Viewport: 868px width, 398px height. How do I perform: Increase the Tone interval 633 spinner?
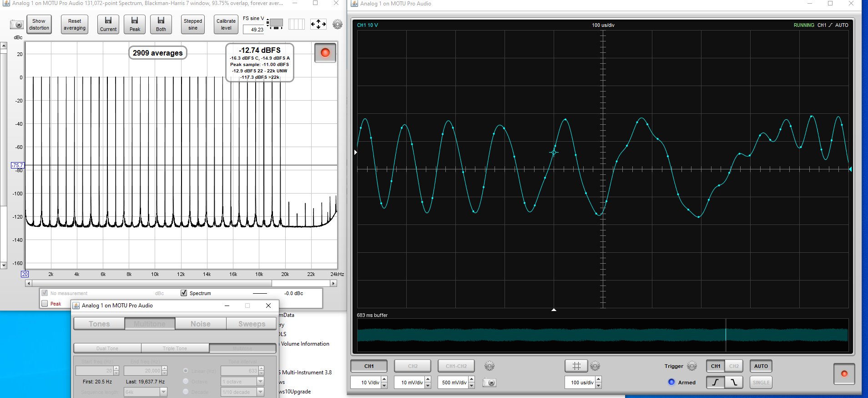click(x=261, y=368)
